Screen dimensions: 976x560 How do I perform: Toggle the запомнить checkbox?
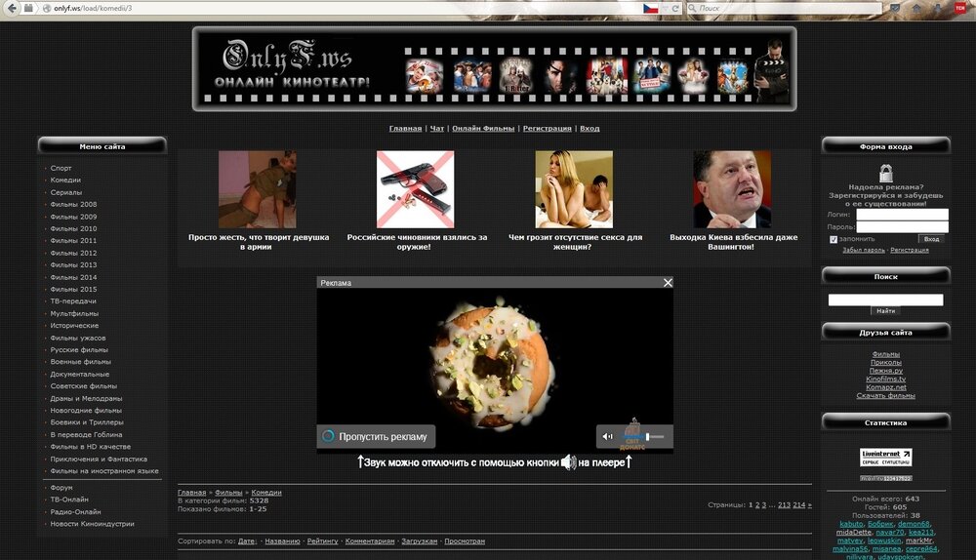tap(833, 239)
